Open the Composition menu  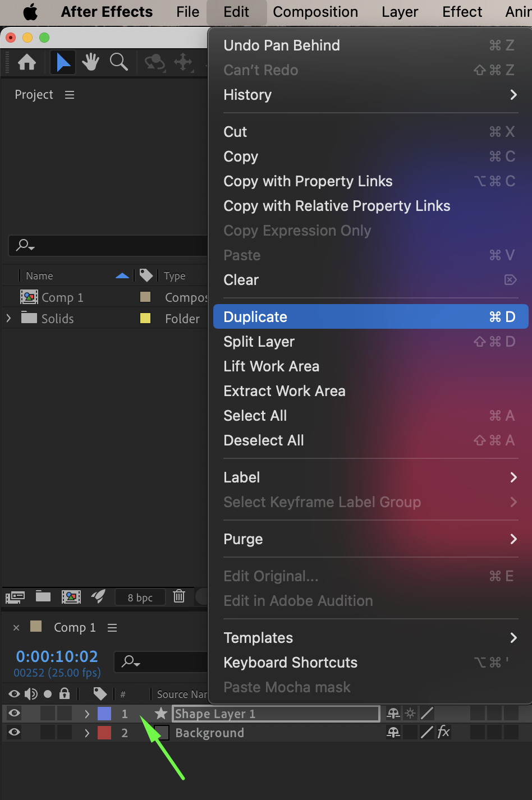click(x=315, y=12)
